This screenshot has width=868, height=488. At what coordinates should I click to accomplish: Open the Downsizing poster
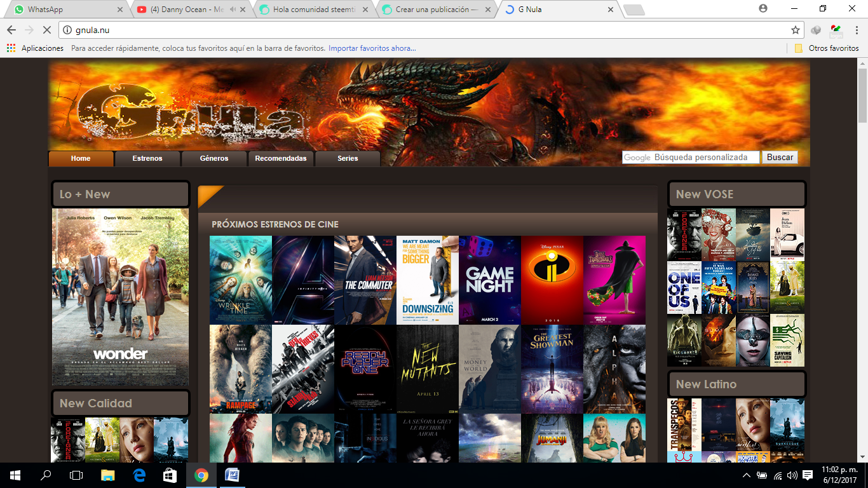(x=428, y=280)
